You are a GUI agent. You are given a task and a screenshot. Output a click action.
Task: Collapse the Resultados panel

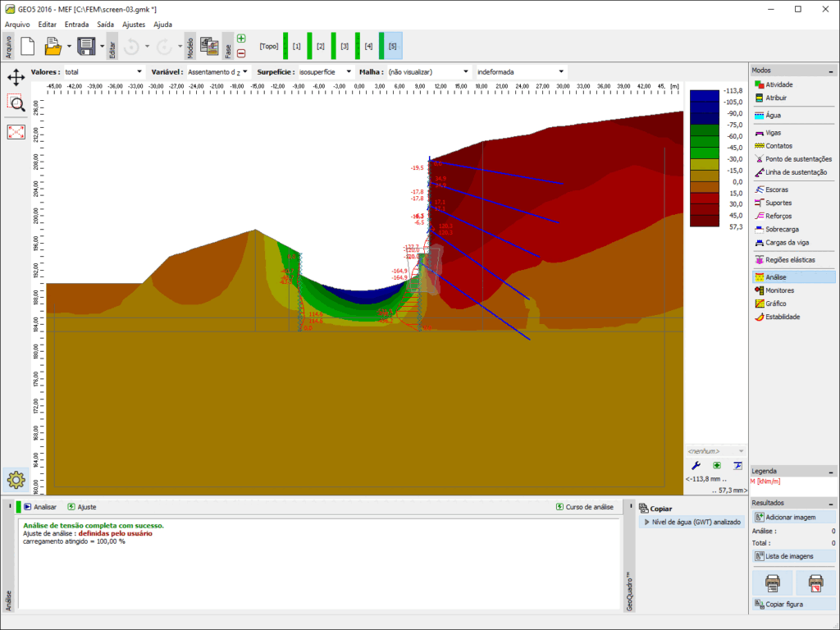(x=832, y=503)
